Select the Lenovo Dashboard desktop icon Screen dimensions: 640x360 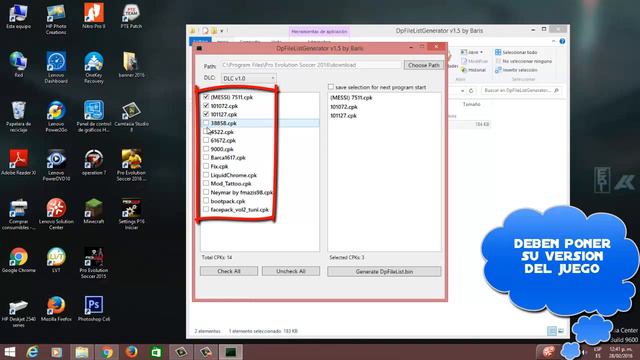[56, 67]
